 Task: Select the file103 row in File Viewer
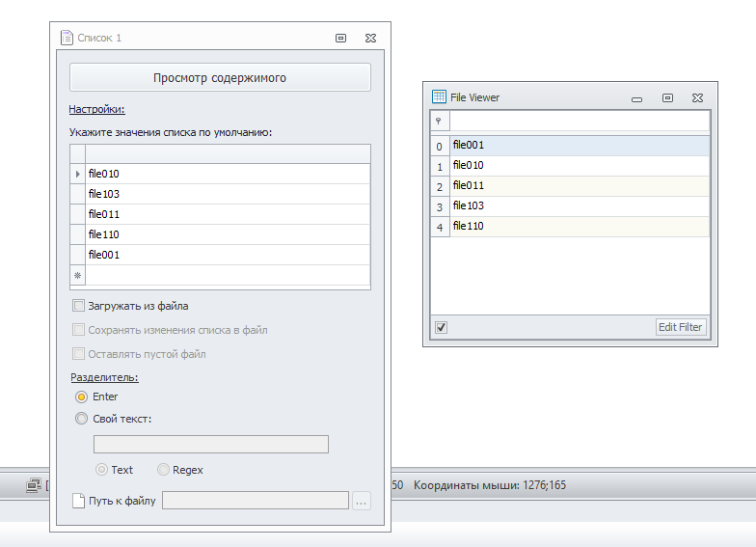(x=579, y=205)
